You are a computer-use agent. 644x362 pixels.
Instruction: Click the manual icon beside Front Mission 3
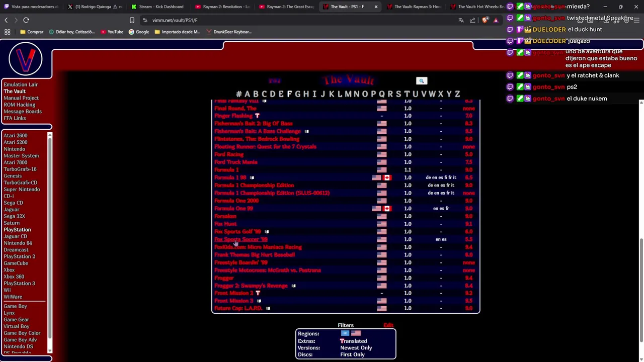259,301
